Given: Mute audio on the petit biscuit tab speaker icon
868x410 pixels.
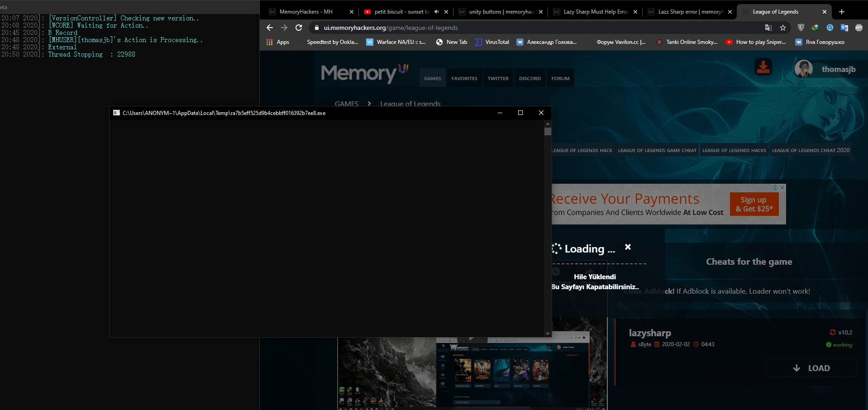Looking at the screenshot, I should [436, 12].
